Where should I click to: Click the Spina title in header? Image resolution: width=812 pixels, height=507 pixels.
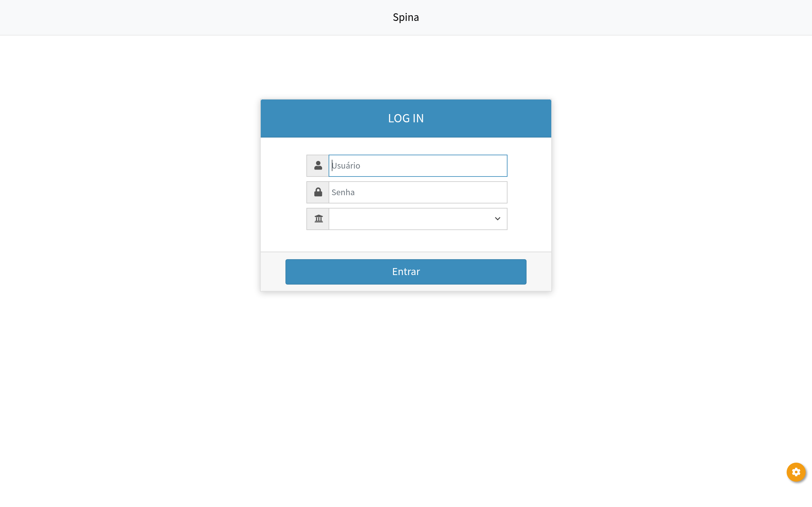(406, 17)
